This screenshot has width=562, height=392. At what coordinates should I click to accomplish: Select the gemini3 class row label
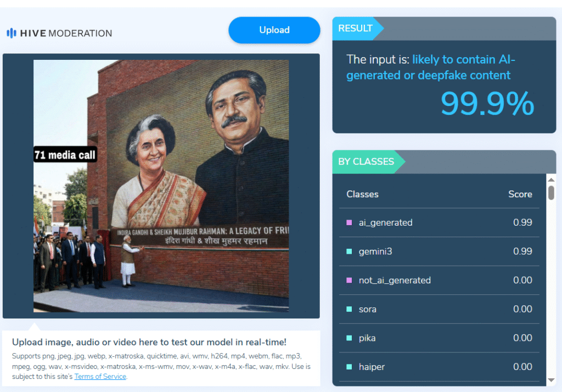click(x=375, y=251)
